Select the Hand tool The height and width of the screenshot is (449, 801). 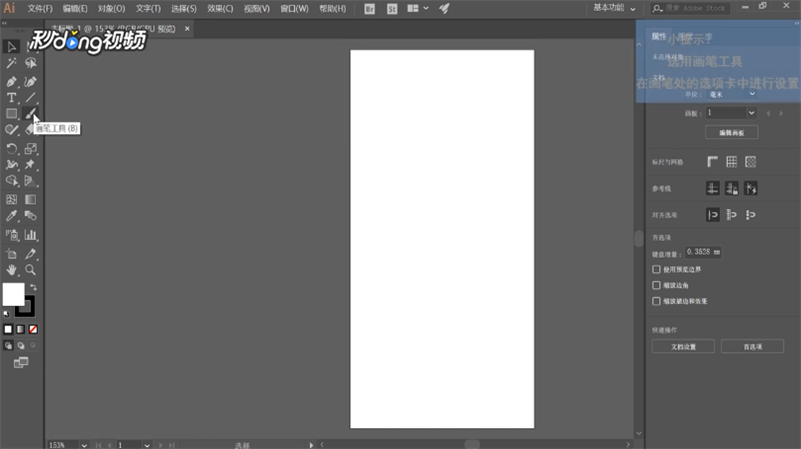click(x=11, y=270)
